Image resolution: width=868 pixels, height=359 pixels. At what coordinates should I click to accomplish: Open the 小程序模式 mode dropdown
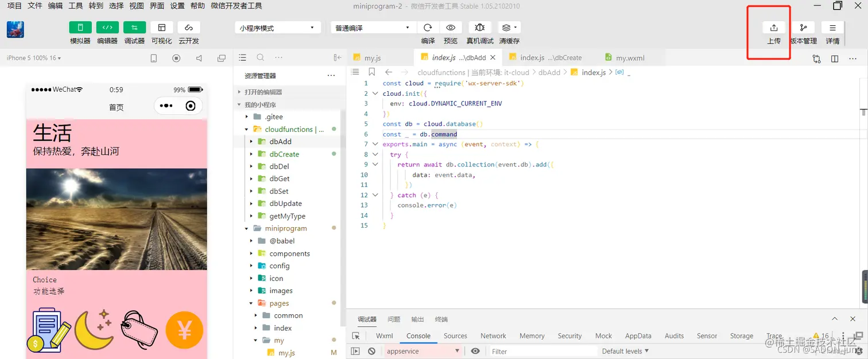tap(278, 28)
